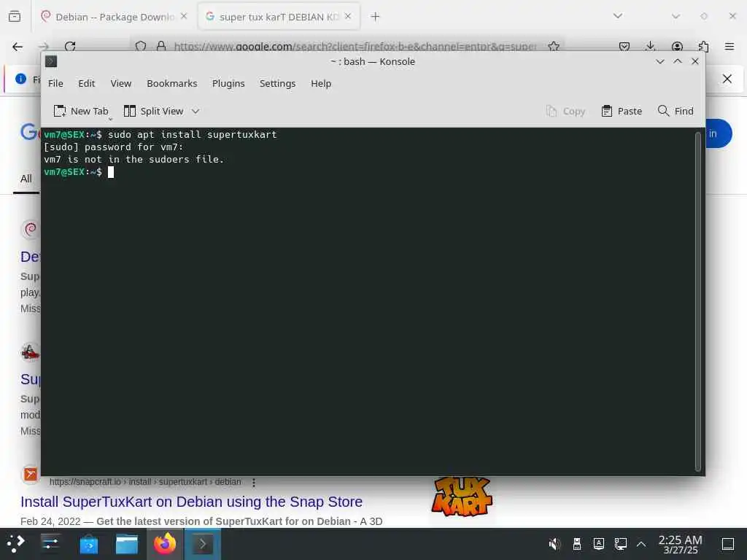Click the Show Desktop button in panel

[727, 543]
